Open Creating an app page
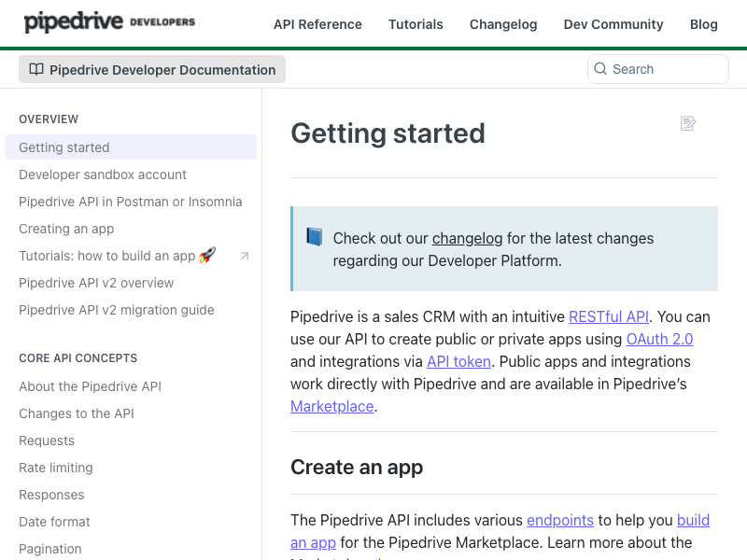The image size is (747, 560). pyautogui.click(x=66, y=229)
